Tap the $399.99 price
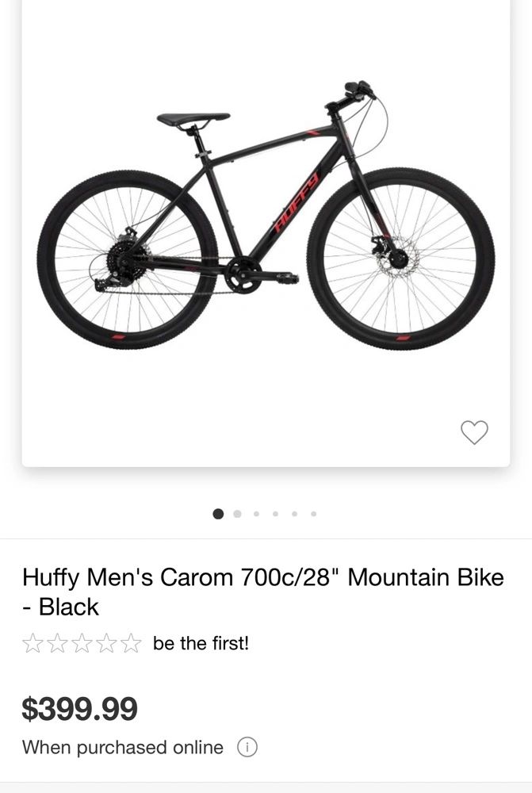 pos(79,708)
